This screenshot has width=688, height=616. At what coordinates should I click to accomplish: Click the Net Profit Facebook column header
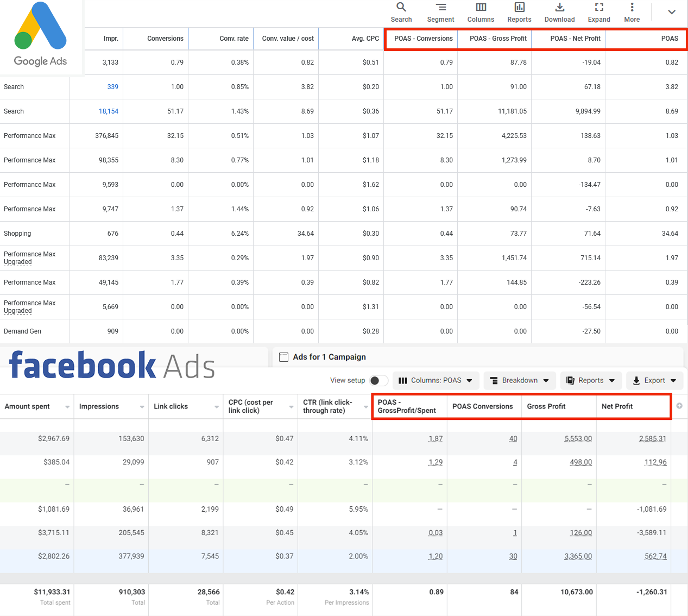(x=617, y=406)
